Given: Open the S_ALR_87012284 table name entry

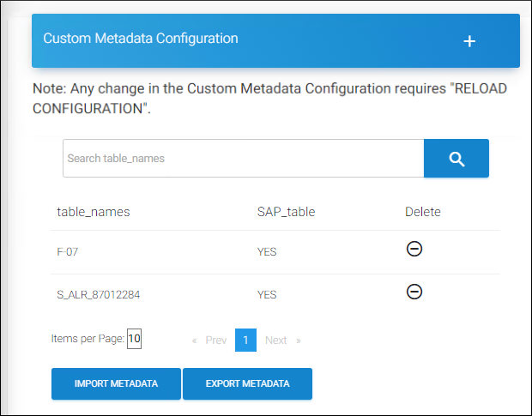Looking at the screenshot, I should 98,294.
